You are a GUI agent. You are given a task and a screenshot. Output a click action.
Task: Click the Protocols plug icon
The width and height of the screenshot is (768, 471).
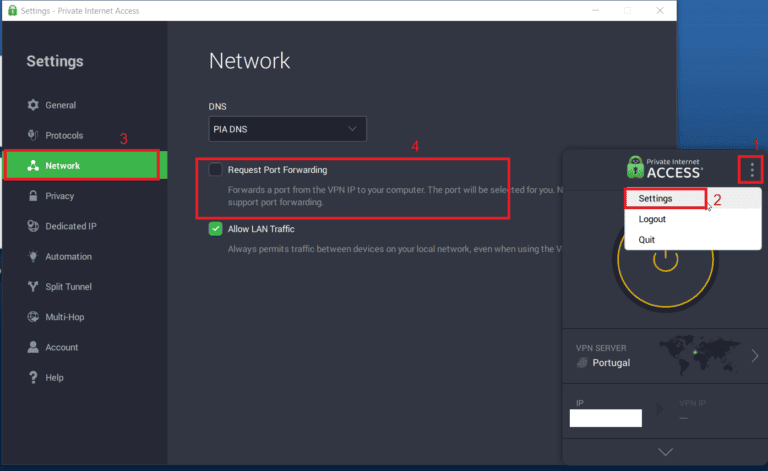coord(33,135)
